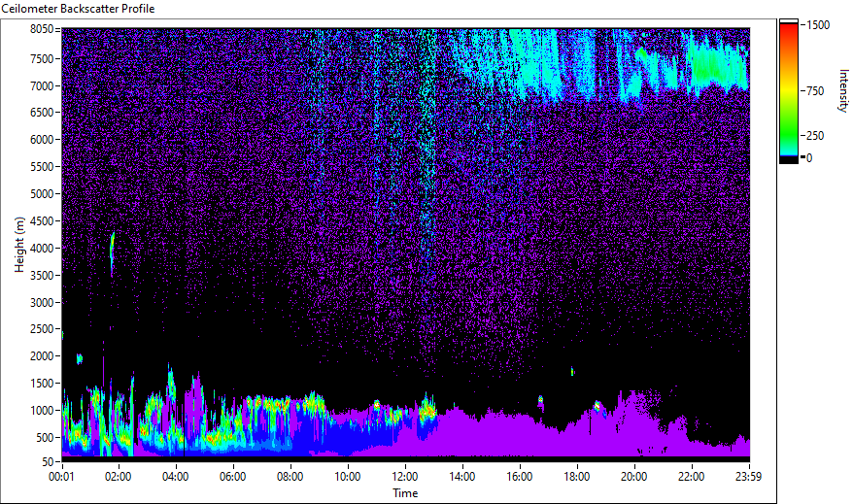The image size is (853, 504).
Task: Select the 750 marker on the intensity scale
Action: coord(815,90)
